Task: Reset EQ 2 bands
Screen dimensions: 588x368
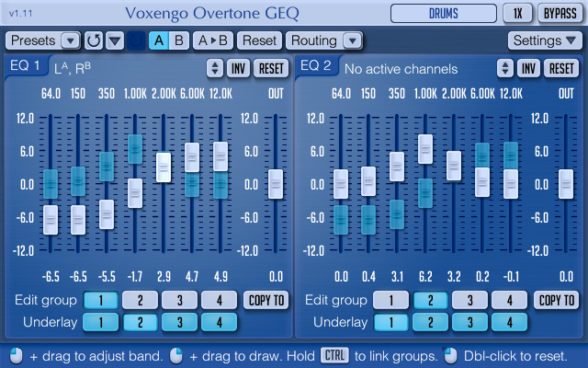Action: coord(561,68)
